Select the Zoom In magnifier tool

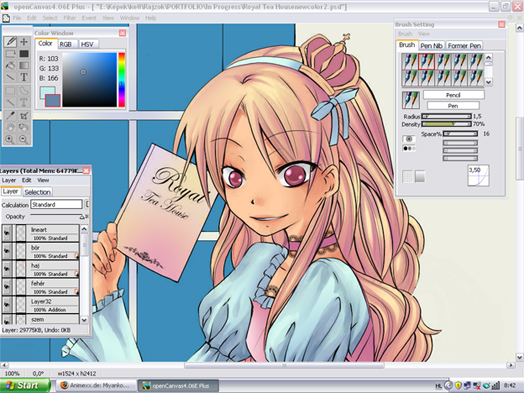pos(10,139)
